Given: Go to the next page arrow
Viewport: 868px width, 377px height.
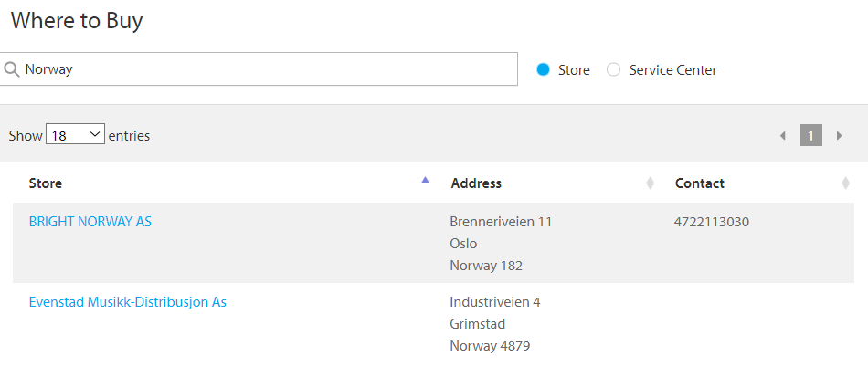Looking at the screenshot, I should 839,135.
